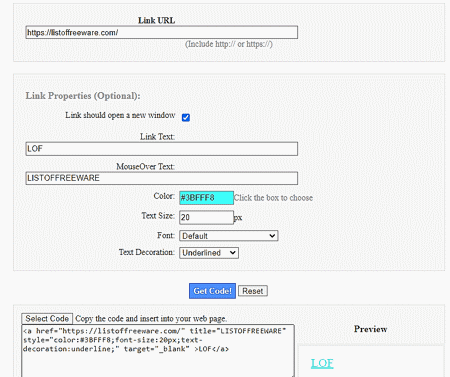
Task: Open the Font dropdown set to Default
Action: (228, 236)
